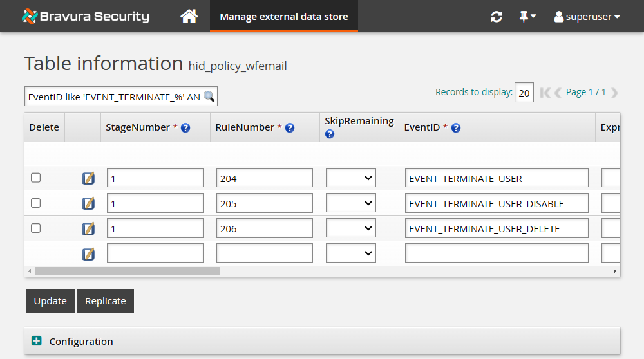
Task: Check delete box for EVENT_TERMINATE_USER row
Action: pyautogui.click(x=35, y=178)
